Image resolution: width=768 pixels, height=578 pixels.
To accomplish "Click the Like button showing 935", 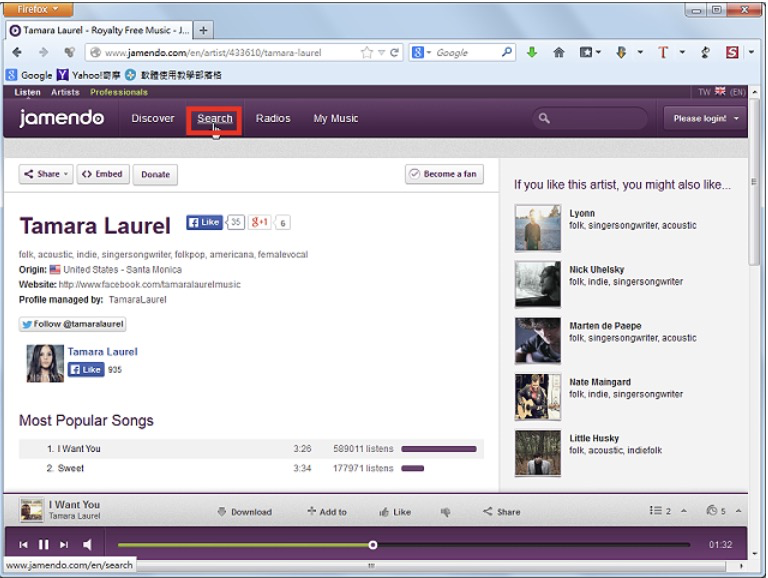I will click(86, 369).
